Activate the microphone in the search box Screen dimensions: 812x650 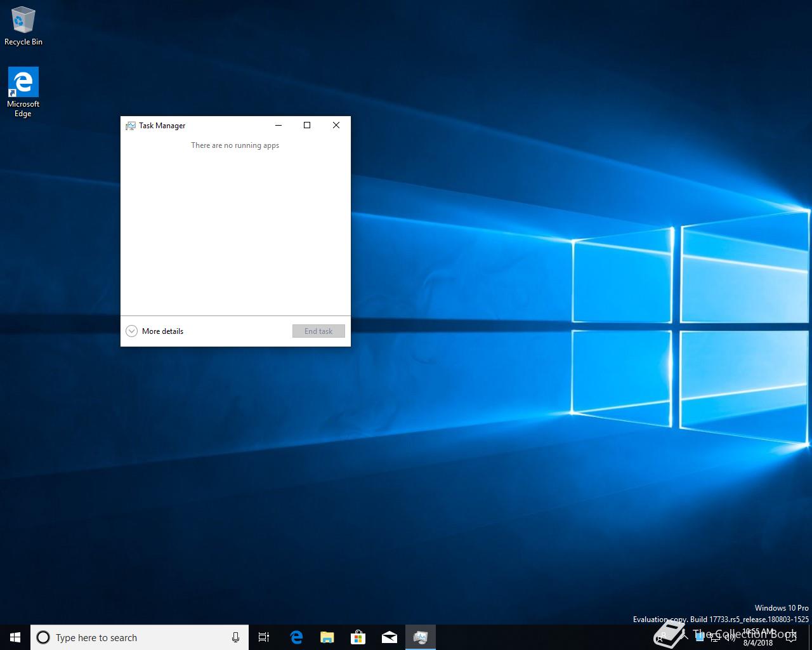pos(235,637)
